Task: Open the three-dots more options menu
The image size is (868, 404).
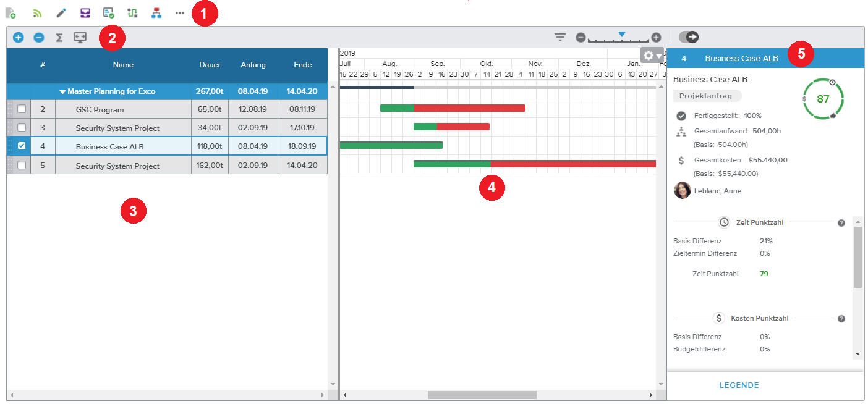Action: [x=180, y=12]
